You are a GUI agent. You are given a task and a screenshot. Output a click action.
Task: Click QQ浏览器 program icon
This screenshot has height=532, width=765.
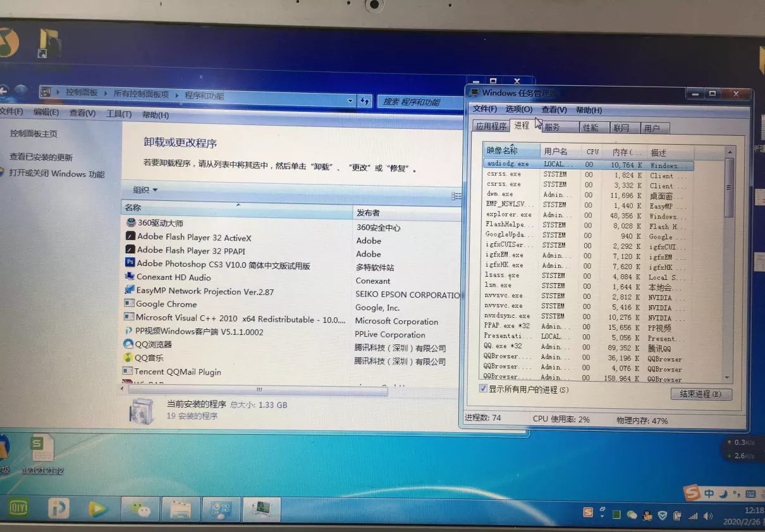tap(128, 344)
